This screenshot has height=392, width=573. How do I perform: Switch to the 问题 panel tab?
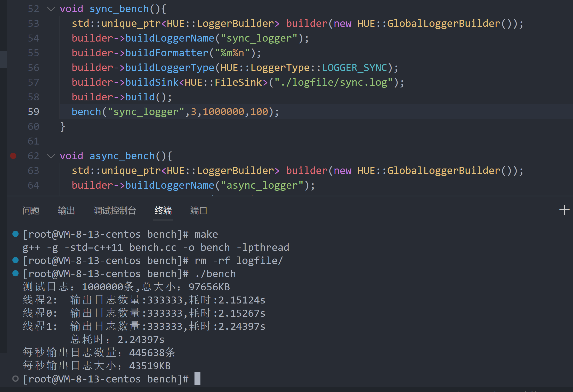pos(31,211)
